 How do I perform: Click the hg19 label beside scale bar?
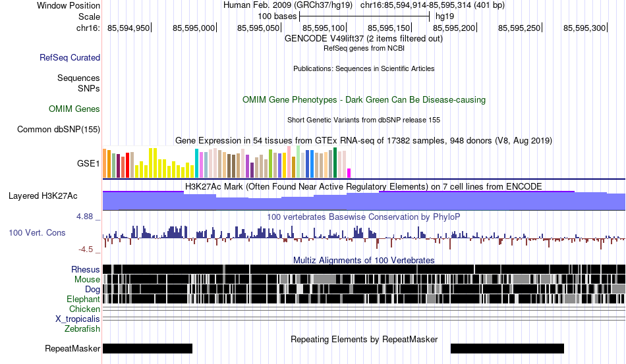point(445,16)
